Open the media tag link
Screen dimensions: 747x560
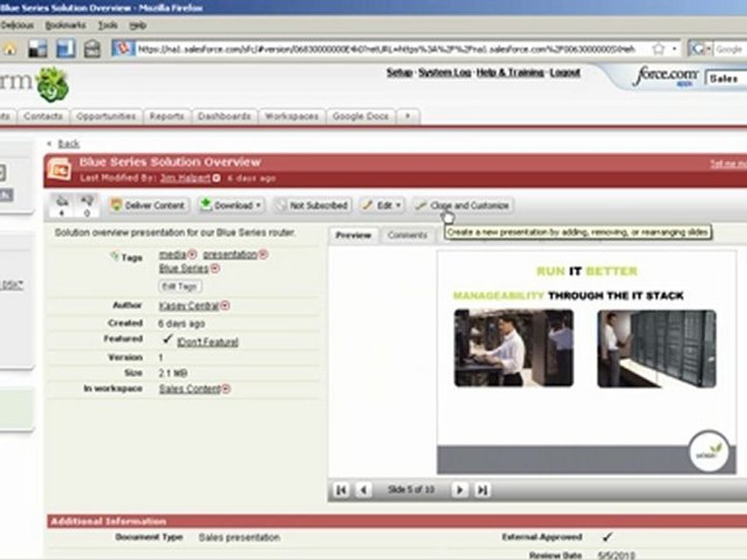(x=173, y=255)
